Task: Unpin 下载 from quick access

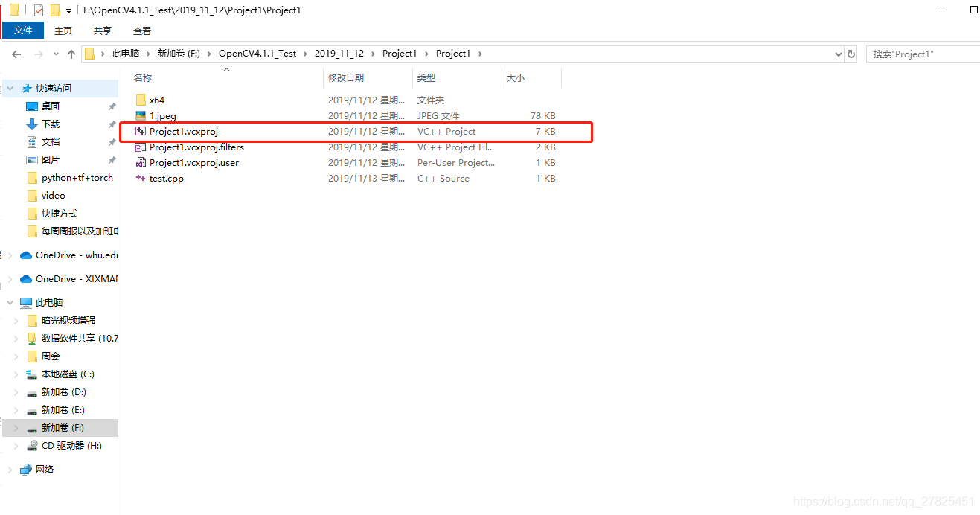Action: [112, 124]
